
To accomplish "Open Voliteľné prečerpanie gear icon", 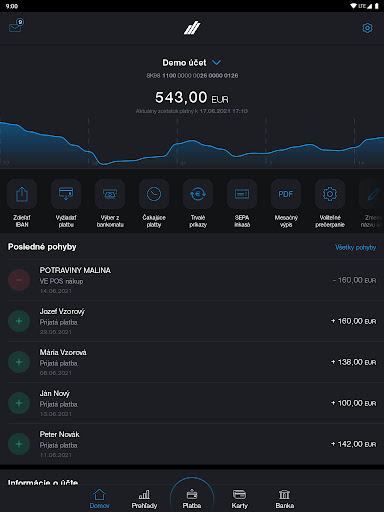I will click(x=330, y=194).
